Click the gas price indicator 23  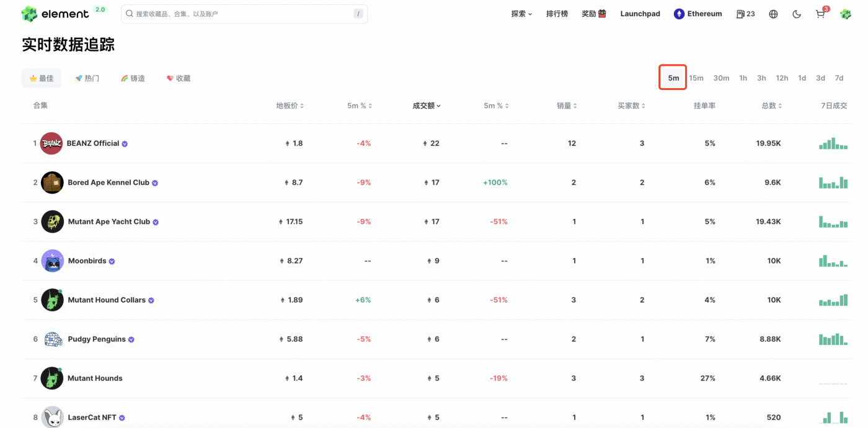click(x=745, y=14)
